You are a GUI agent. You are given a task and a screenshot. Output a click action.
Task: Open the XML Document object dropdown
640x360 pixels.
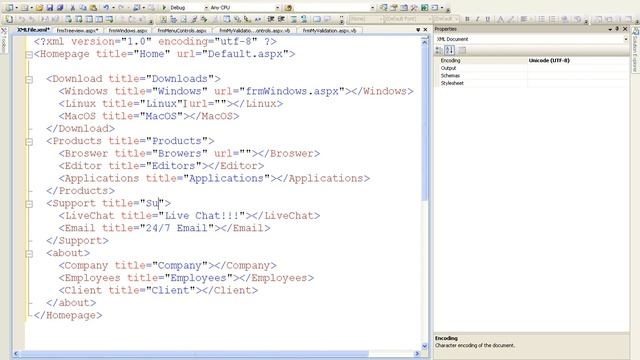tap(625, 39)
